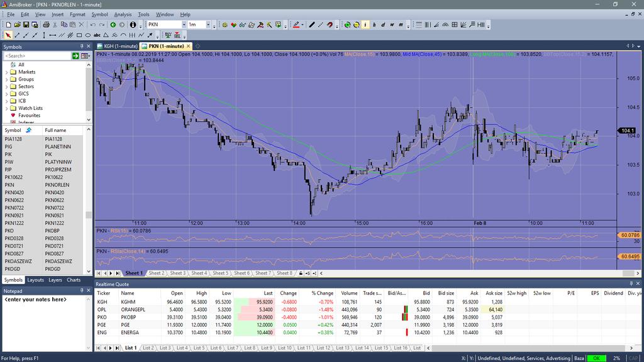Toggle the intraday 'i' interval button
Screen dimensions: 644x362
(365, 25)
